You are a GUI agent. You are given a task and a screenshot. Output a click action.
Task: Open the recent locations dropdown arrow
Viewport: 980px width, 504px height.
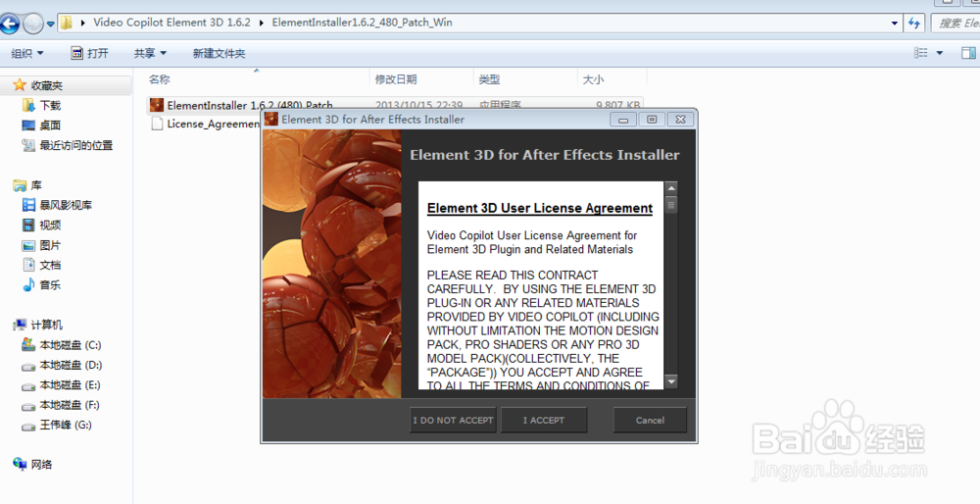(x=51, y=25)
